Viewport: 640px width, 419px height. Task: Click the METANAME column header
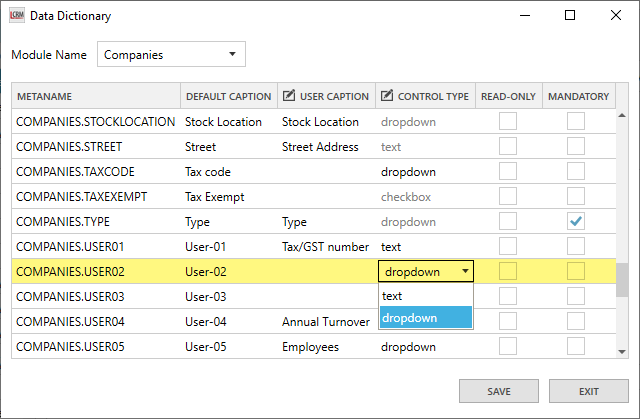point(96,96)
